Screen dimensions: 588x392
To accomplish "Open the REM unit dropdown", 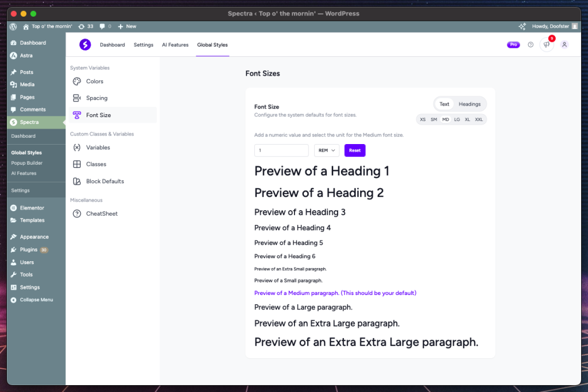I will (327, 150).
